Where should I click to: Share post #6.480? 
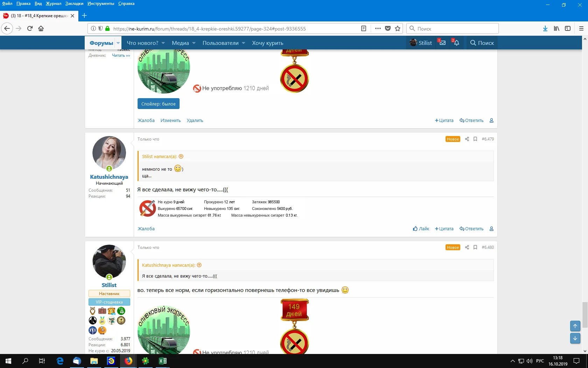pos(467,247)
